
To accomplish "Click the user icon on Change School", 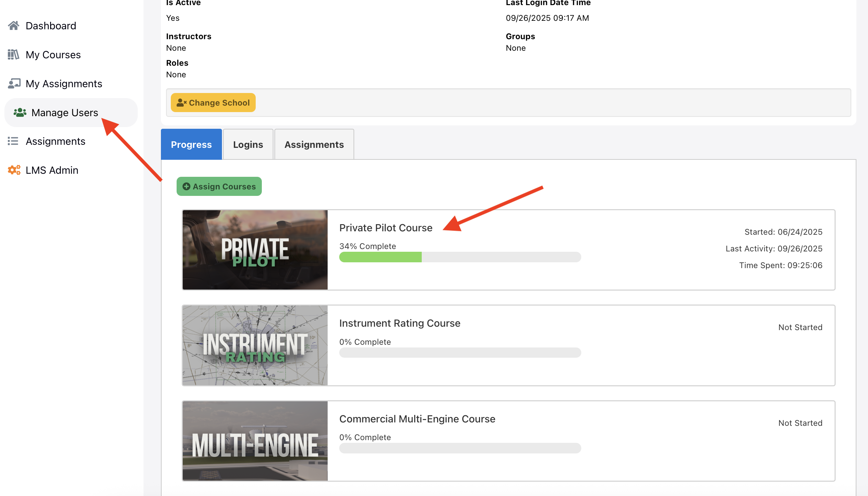I will pyautogui.click(x=181, y=103).
